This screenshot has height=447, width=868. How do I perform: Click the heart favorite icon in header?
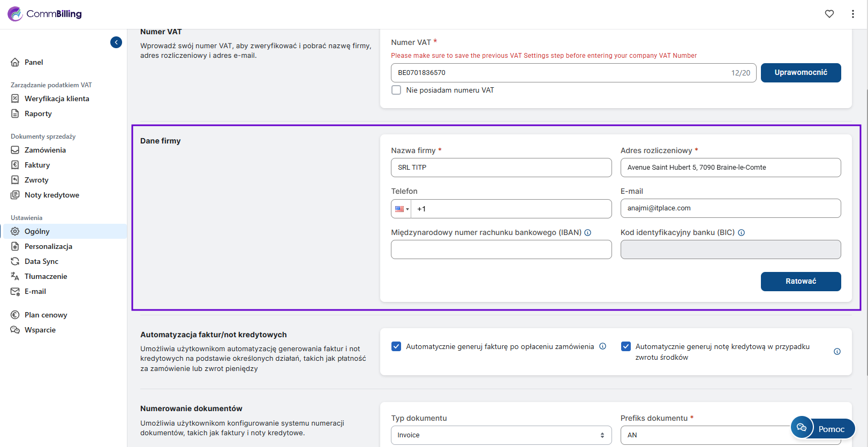[829, 14]
